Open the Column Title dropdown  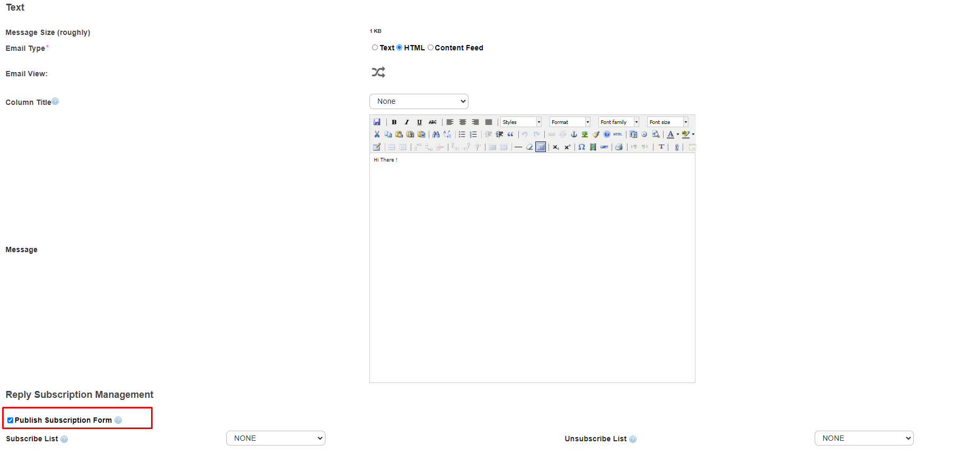(419, 102)
